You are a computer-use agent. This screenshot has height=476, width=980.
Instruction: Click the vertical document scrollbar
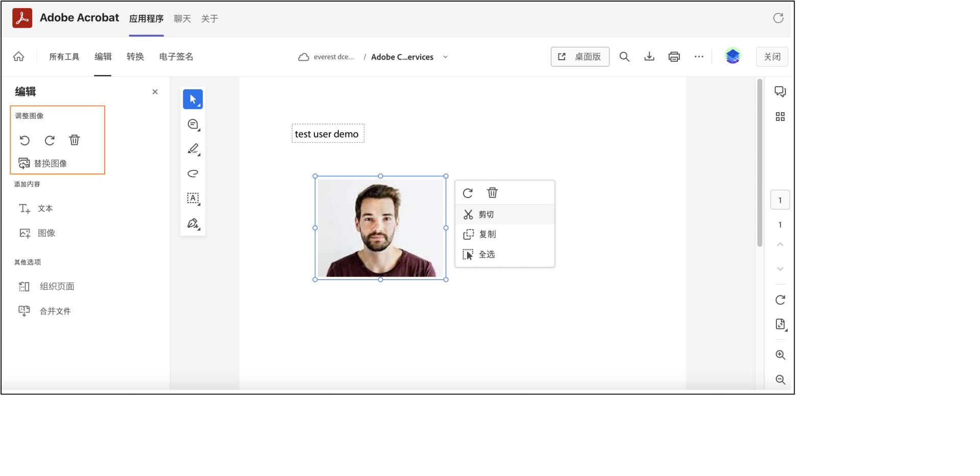tap(759, 163)
